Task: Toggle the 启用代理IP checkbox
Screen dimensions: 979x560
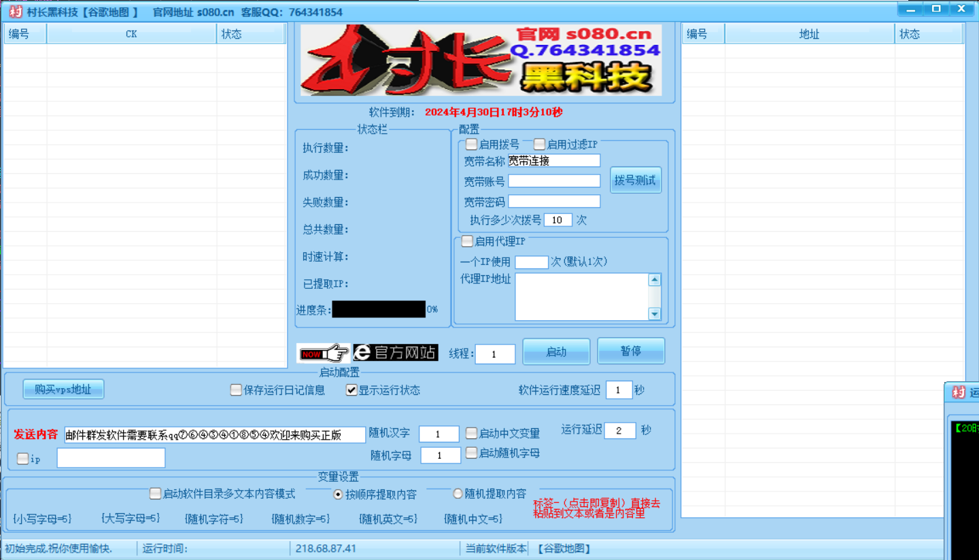Action: pos(467,241)
